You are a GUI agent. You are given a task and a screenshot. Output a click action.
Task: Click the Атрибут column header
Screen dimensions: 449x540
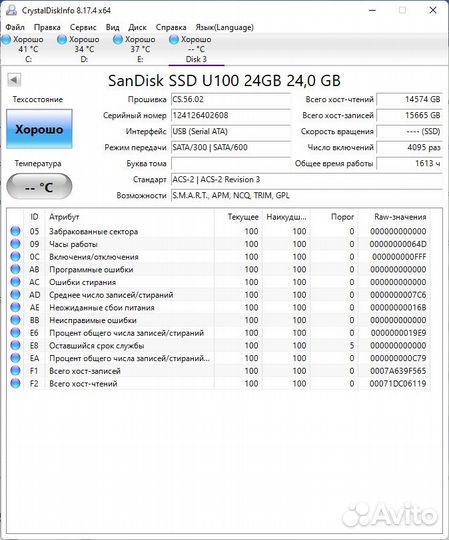click(x=129, y=217)
